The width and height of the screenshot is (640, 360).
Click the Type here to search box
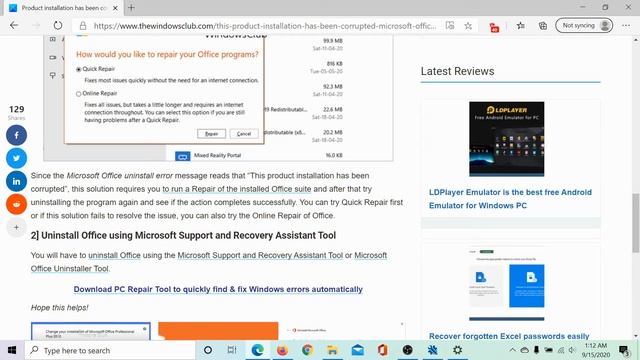tap(110, 350)
